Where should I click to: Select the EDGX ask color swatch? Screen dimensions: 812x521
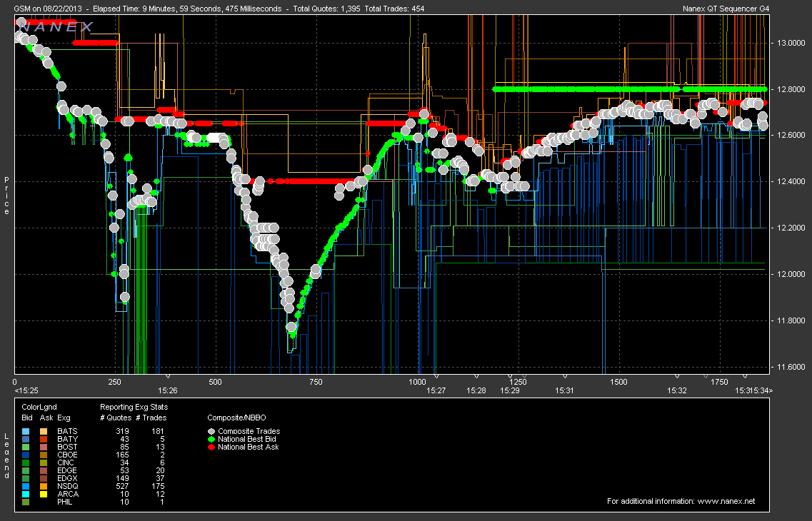click(x=44, y=479)
